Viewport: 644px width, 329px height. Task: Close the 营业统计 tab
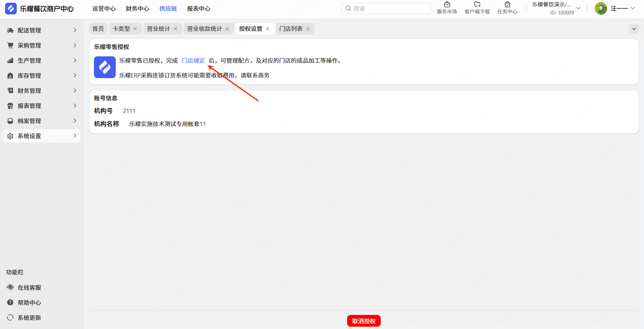pyautogui.click(x=175, y=29)
